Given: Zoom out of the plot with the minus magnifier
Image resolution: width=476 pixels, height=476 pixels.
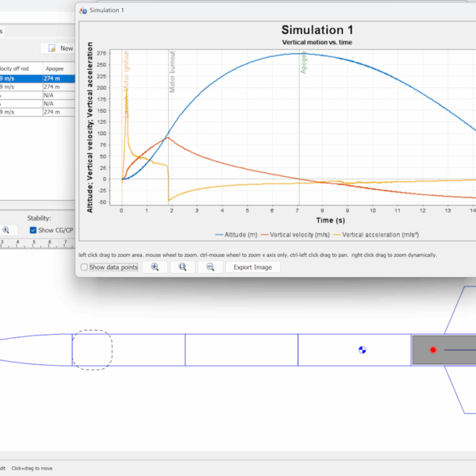Looking at the screenshot, I should coord(210,267).
